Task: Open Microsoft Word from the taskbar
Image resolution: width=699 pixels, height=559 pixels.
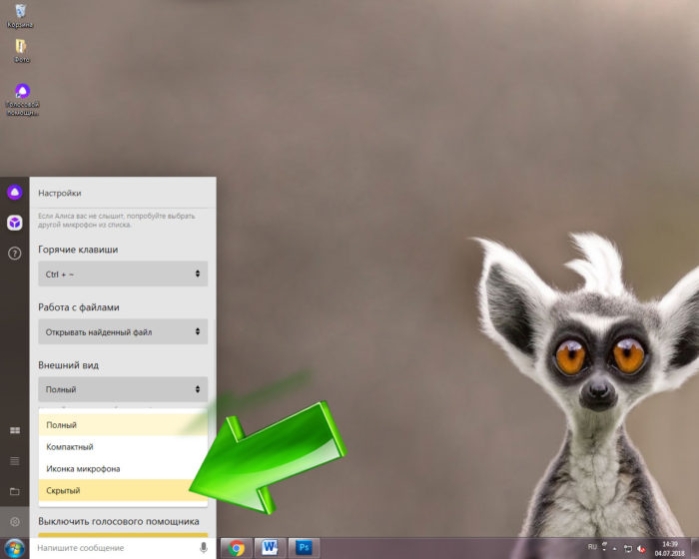Action: [270, 547]
